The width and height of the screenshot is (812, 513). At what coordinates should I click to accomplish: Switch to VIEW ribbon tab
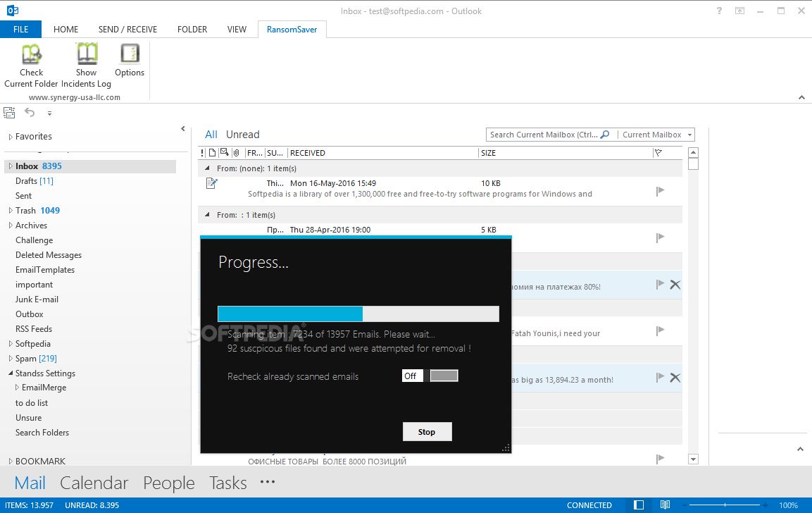(237, 30)
